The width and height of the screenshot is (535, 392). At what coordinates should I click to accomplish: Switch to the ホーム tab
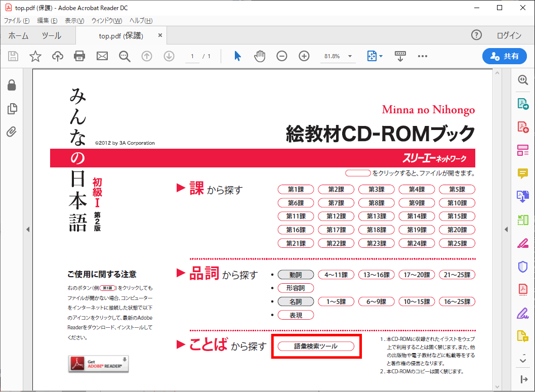[x=18, y=35]
